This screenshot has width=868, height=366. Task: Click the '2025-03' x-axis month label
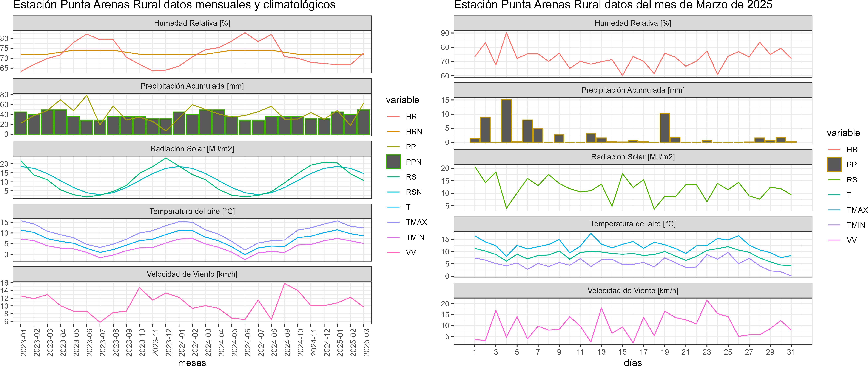pyautogui.click(x=366, y=342)
